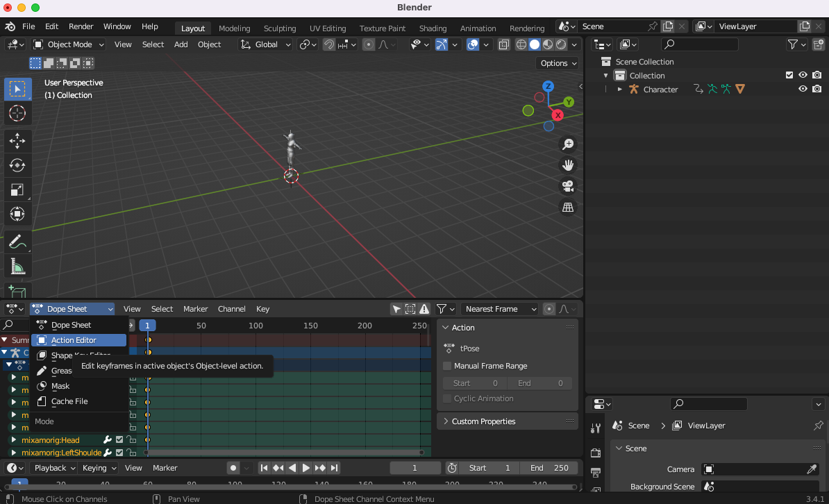Select rendered viewport shading mode
Image resolution: width=829 pixels, height=504 pixels.
pos(561,44)
